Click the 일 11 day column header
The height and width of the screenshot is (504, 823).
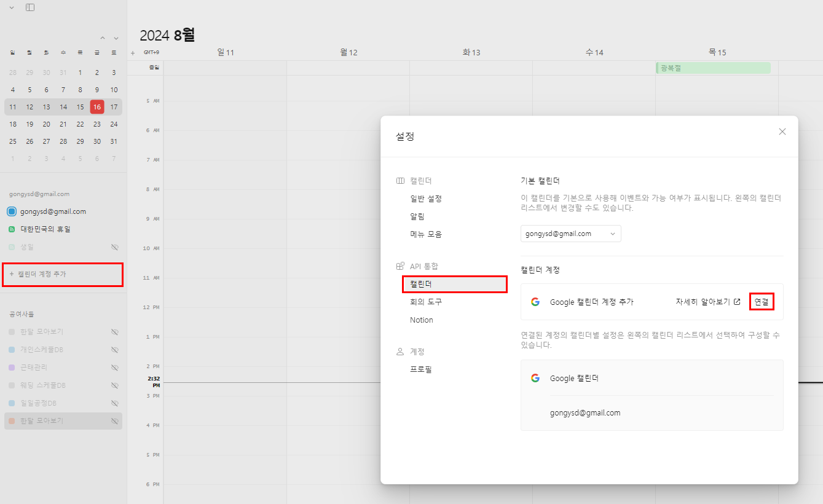[226, 52]
